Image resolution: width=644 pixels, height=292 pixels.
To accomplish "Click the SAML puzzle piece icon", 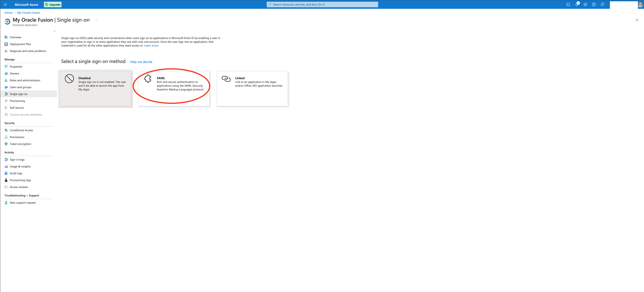I will tap(148, 79).
